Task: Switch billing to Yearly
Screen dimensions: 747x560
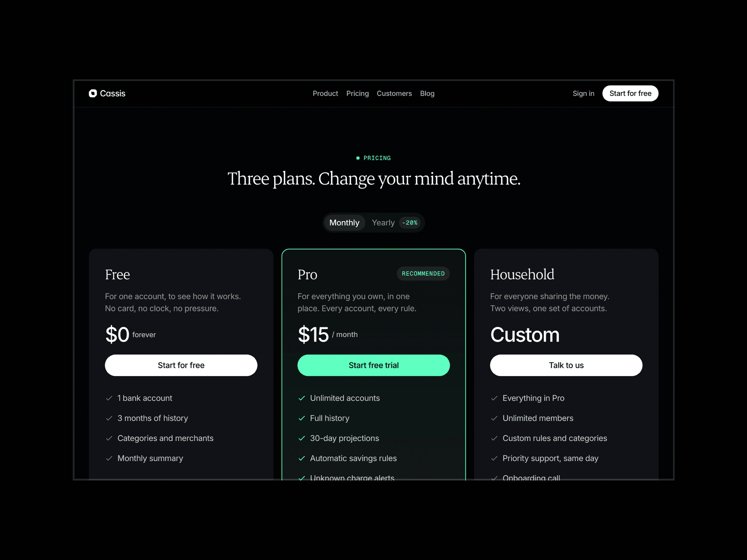Action: point(383,222)
